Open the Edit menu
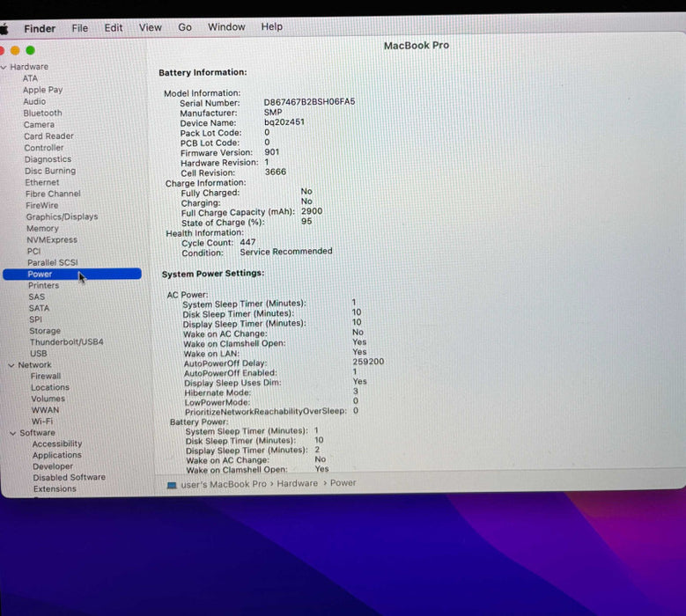 pyautogui.click(x=114, y=27)
